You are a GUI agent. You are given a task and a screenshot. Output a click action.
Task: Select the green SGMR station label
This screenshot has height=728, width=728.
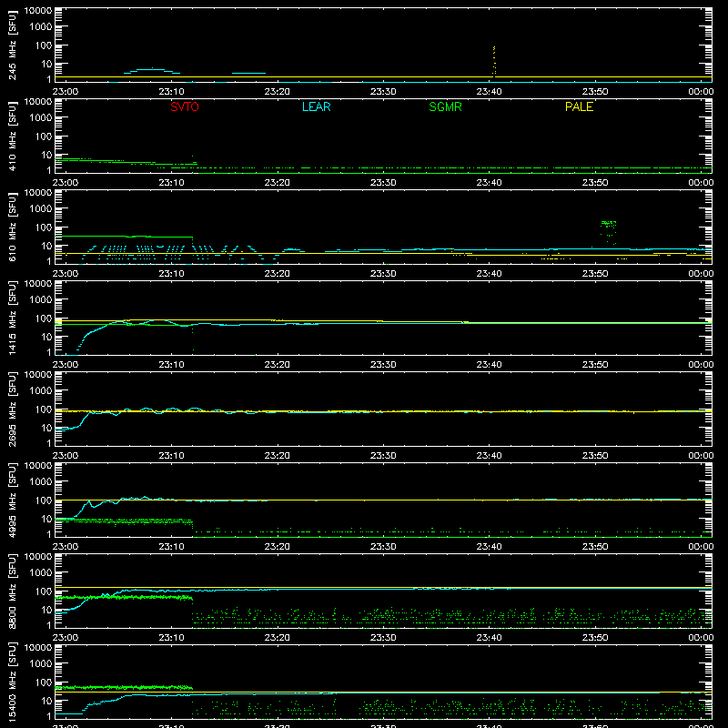(x=445, y=106)
